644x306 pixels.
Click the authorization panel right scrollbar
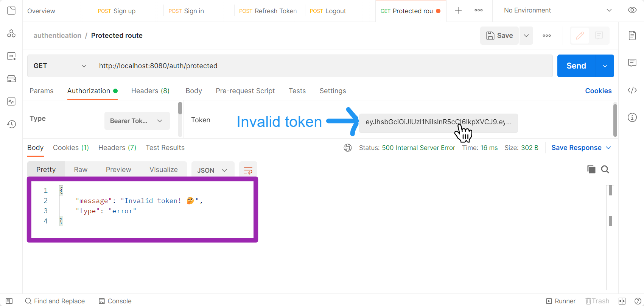[615, 120]
